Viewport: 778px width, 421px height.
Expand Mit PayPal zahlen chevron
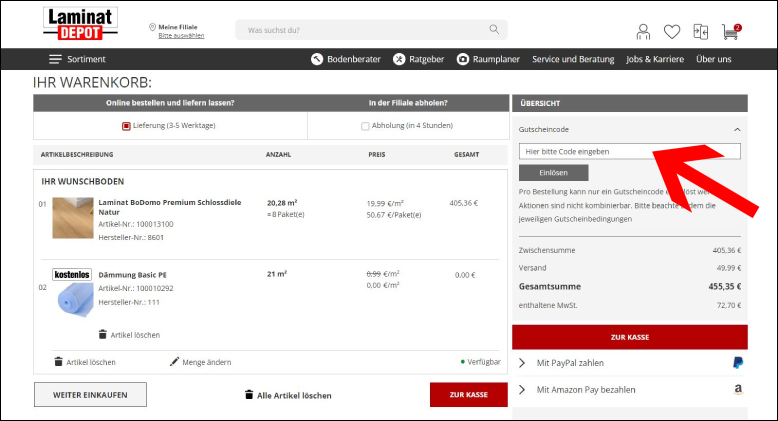pos(522,363)
